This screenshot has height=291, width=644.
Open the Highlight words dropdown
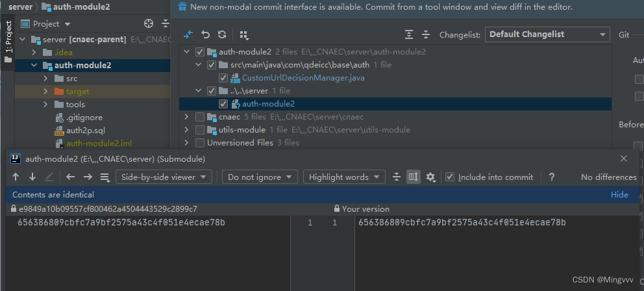[x=344, y=177]
